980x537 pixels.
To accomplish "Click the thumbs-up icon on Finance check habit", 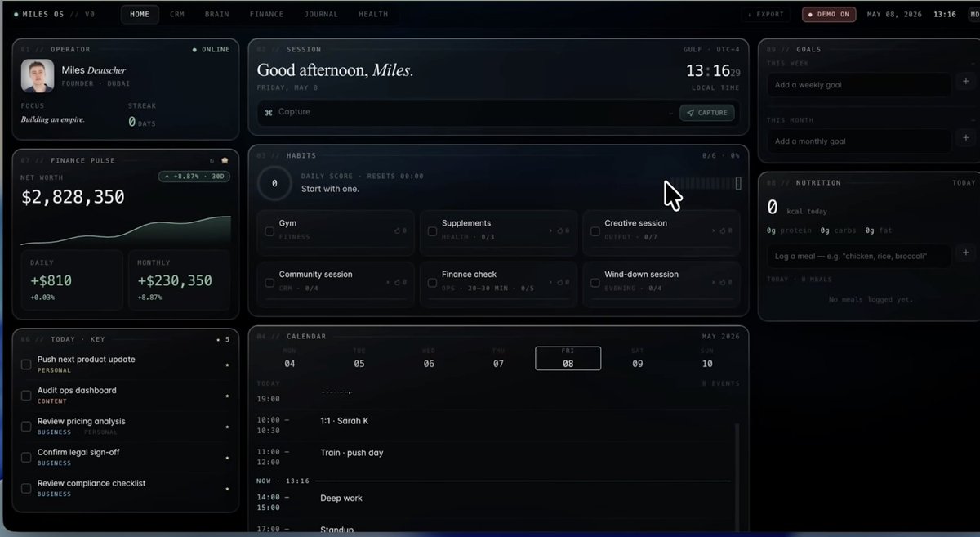I will 559,283.
